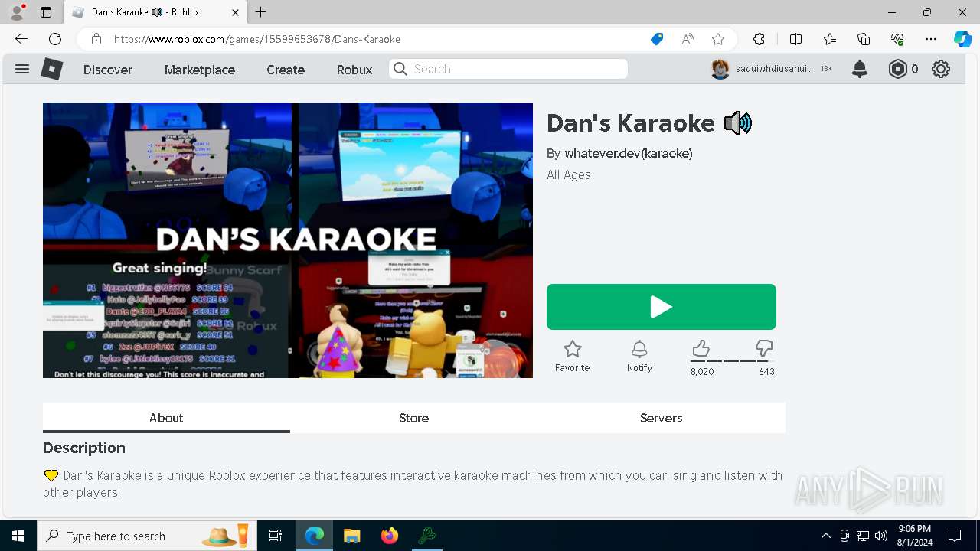Open File Explorer from the taskbar
Image resolution: width=980 pixels, height=551 pixels.
click(351, 536)
